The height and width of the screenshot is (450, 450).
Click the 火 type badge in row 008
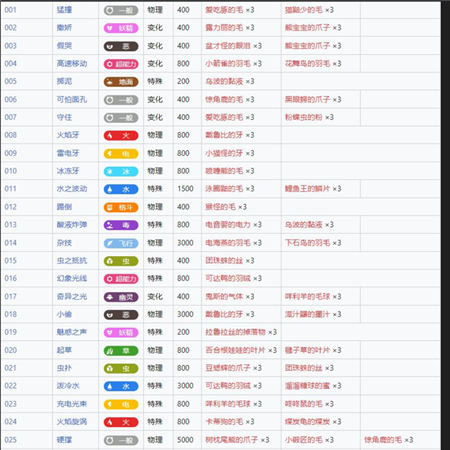(121, 135)
